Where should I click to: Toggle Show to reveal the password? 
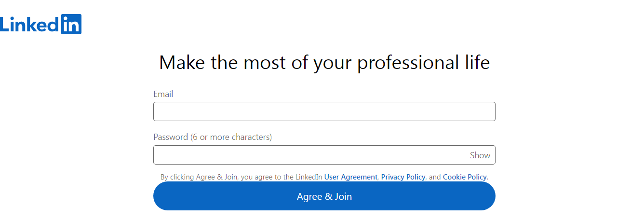click(x=480, y=155)
